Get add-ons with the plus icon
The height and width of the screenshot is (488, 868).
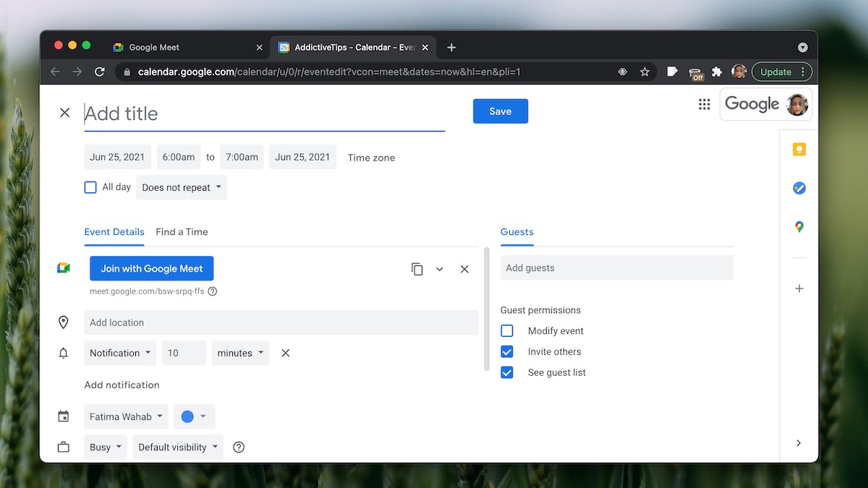(799, 288)
